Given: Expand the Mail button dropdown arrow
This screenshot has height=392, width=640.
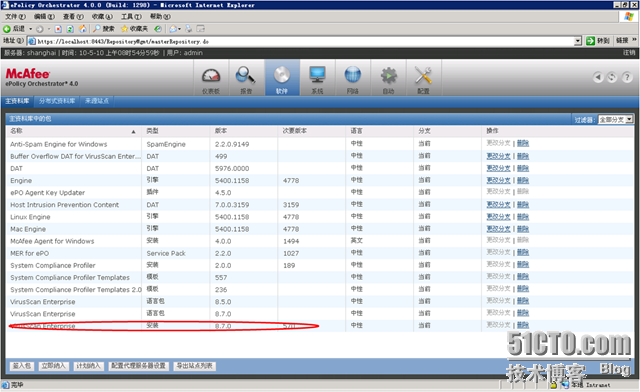Looking at the screenshot, I should pos(180,29).
